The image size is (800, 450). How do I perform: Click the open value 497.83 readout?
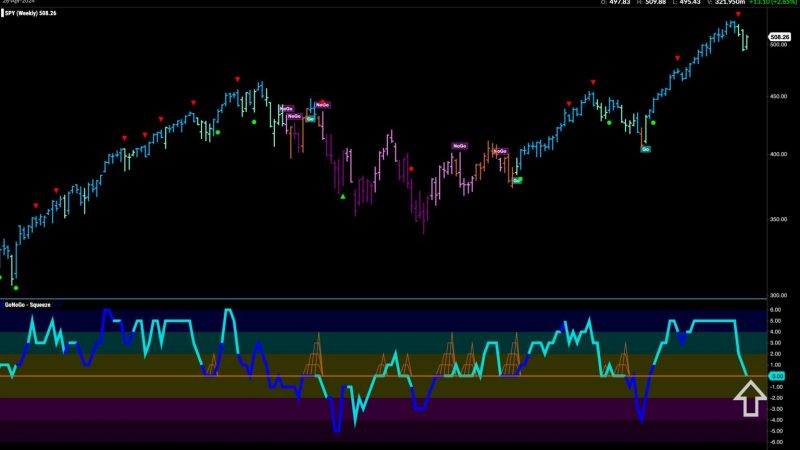pos(620,3)
